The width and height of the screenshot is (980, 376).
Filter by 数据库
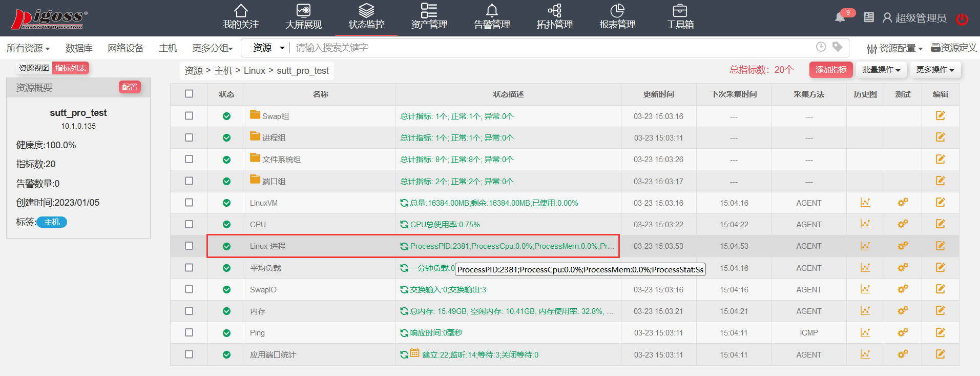pos(79,48)
